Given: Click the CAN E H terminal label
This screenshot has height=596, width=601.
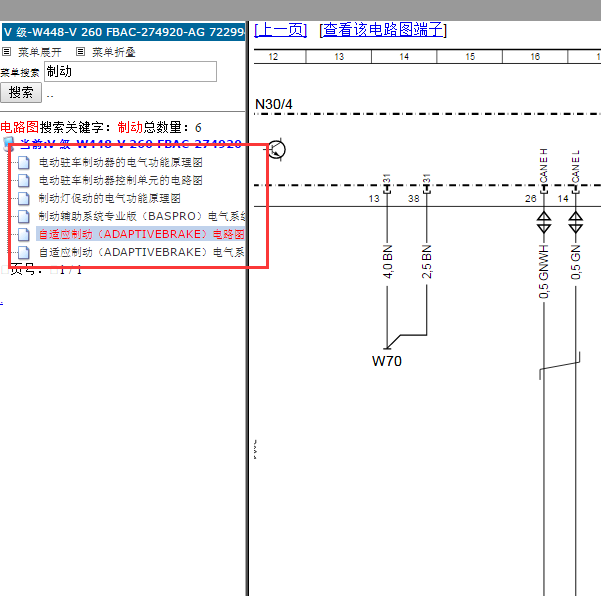Looking at the screenshot, I should click(x=544, y=165).
